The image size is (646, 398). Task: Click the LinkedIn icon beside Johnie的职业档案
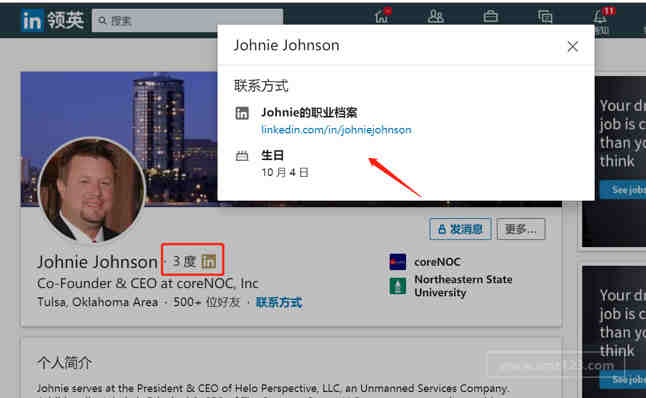click(x=242, y=113)
